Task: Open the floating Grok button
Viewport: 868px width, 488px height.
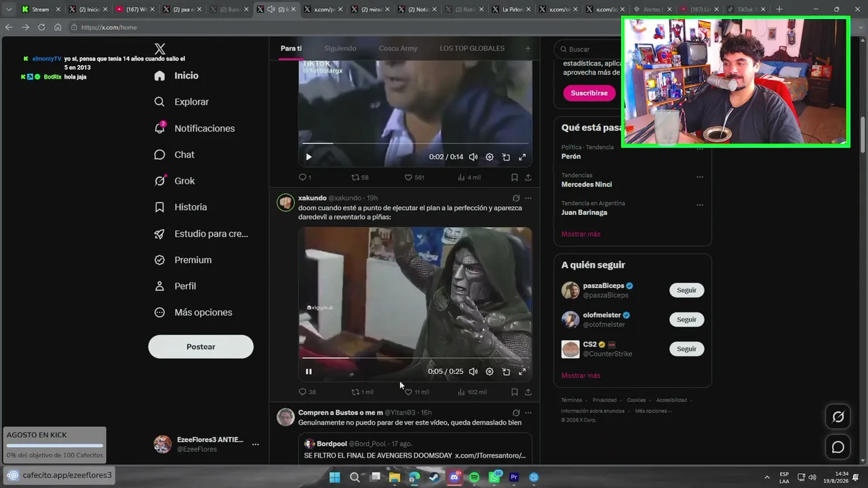Action: point(838,417)
